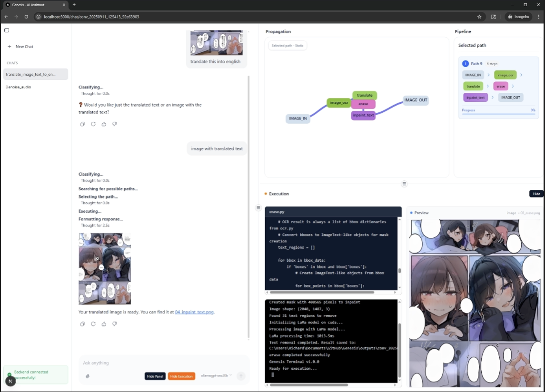Hide the Execution panel with its Hide button
The width and height of the screenshot is (545, 392).
pos(536,194)
